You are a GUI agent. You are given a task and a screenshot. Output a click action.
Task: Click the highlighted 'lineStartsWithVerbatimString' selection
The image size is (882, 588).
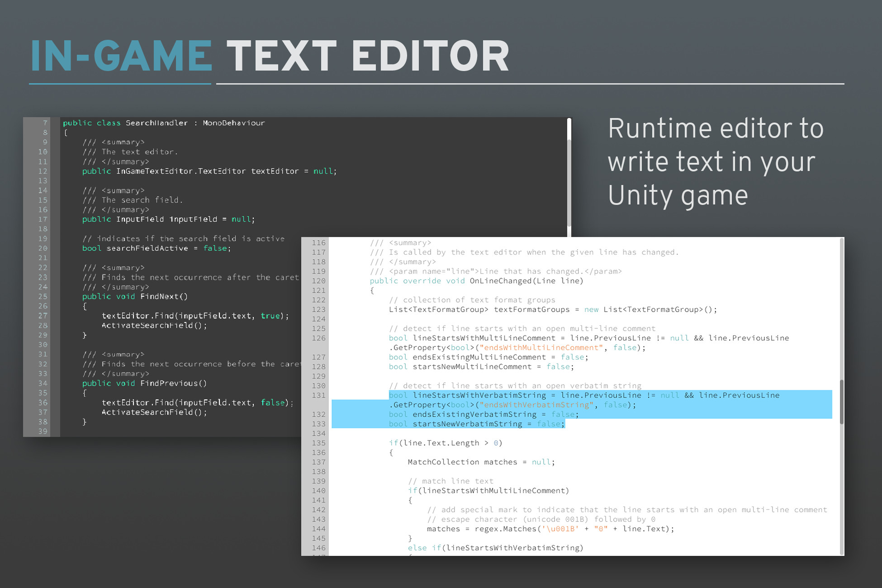[x=479, y=395]
